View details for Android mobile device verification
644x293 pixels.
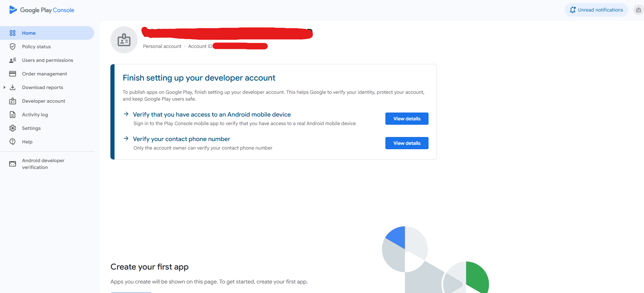407,119
